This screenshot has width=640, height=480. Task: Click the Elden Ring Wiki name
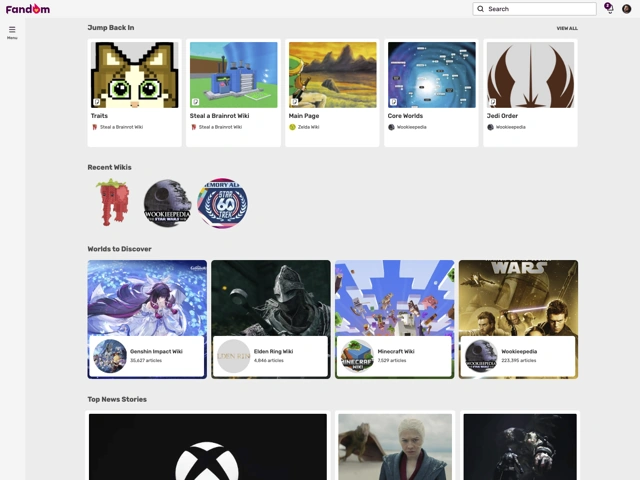coord(273,351)
